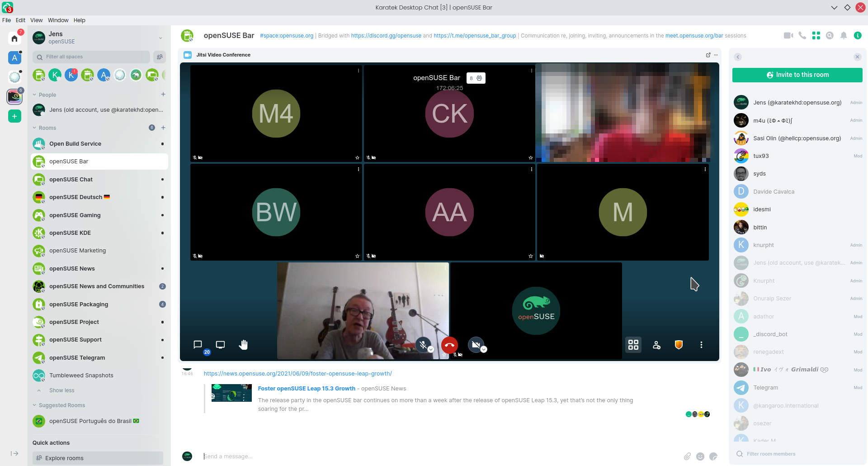Click the Filter all spaces field
This screenshot has height=466, width=868.
91,57
